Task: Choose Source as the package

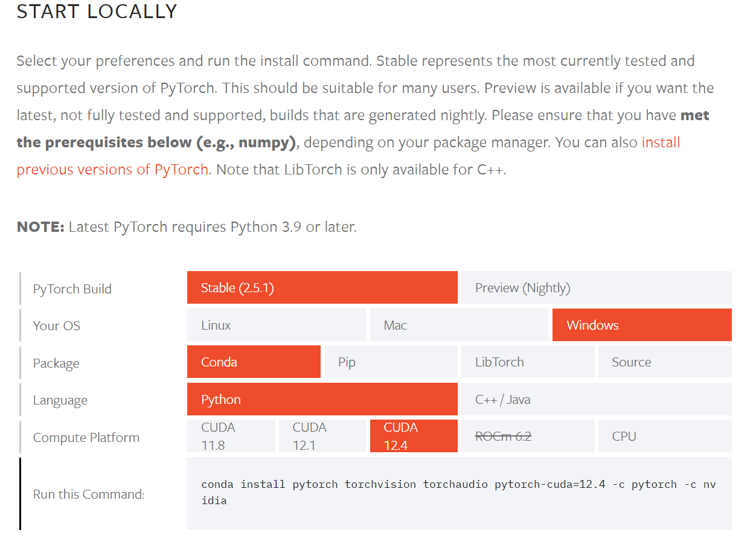Action: coord(665,362)
